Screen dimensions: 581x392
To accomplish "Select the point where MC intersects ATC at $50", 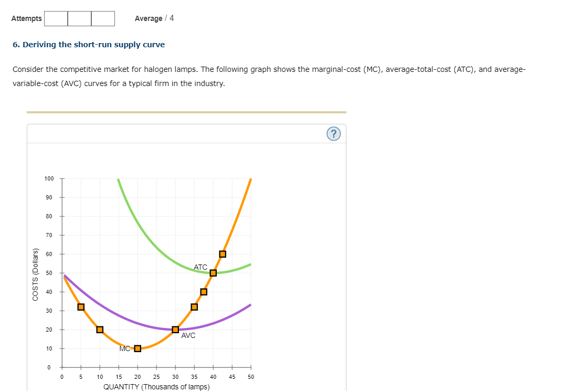I will tap(213, 272).
